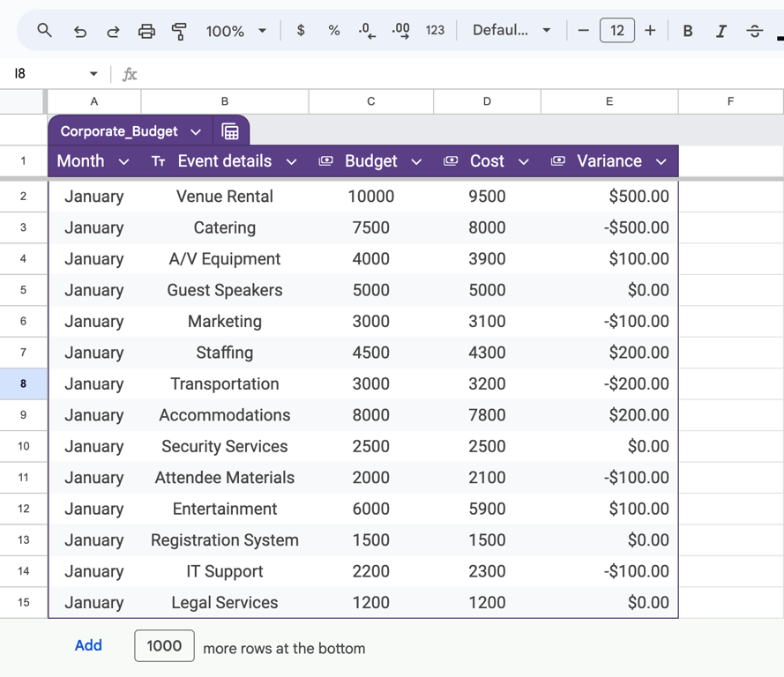Click the 9500 cost cell
The height and width of the screenshot is (677, 784).
(x=487, y=197)
